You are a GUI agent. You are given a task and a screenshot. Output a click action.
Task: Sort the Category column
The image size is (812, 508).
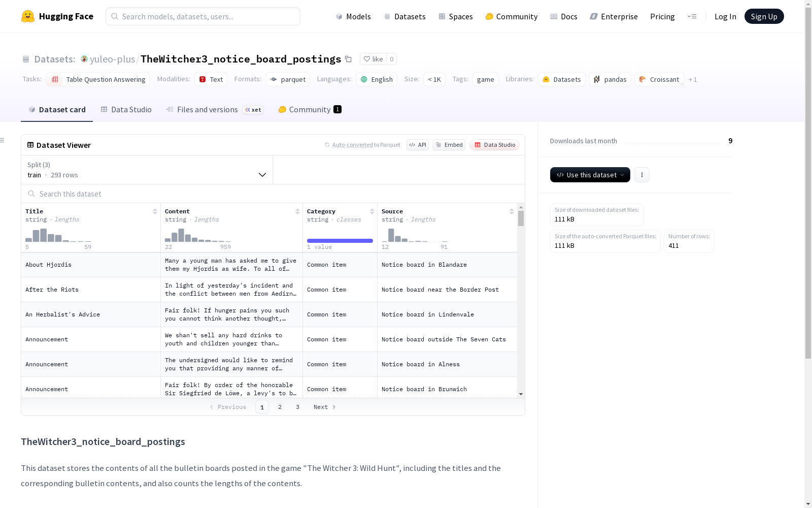[x=372, y=211]
